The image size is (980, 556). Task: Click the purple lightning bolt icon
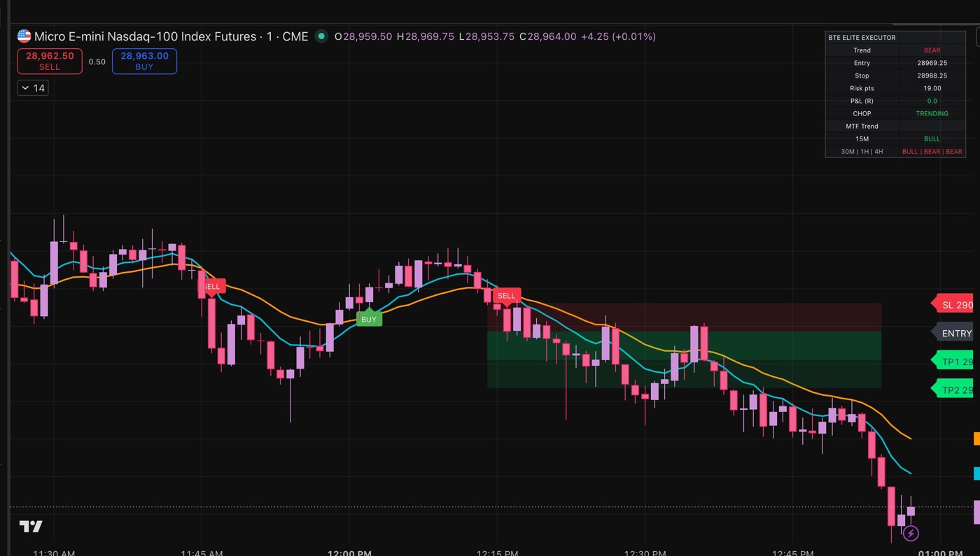(911, 534)
